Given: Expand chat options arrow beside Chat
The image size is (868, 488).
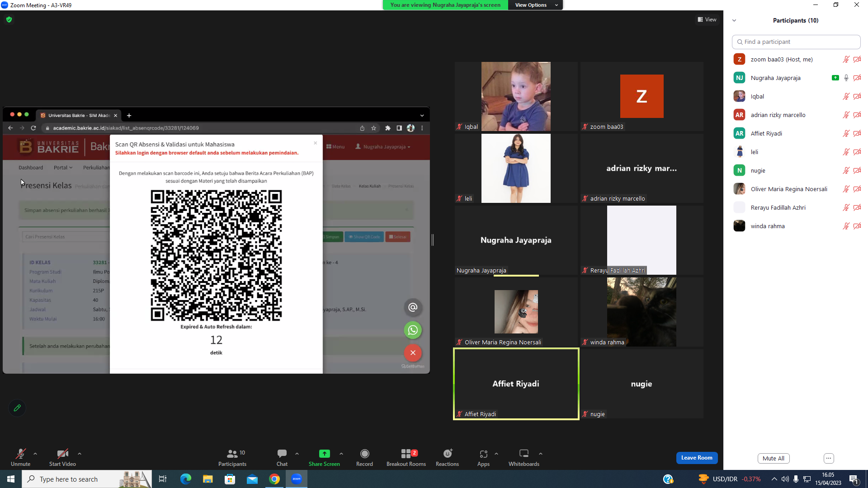Looking at the screenshot, I should pos(297,454).
